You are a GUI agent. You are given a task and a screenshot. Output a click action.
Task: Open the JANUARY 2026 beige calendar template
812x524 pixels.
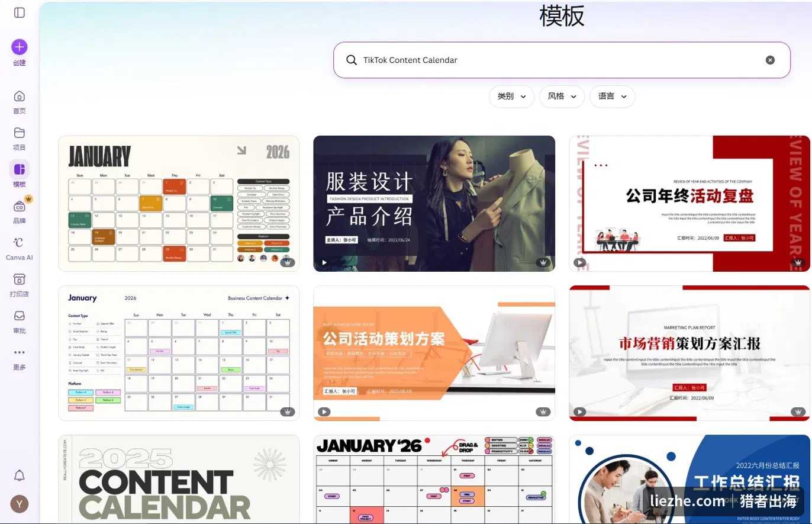click(x=179, y=204)
